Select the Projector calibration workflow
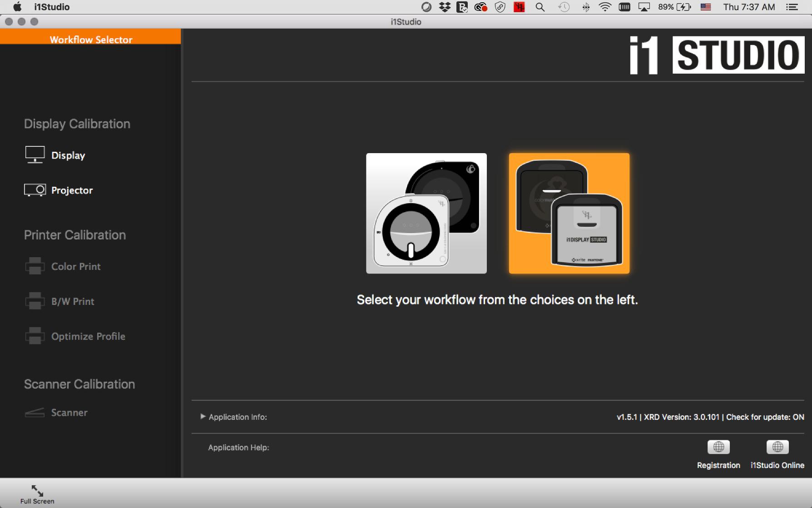This screenshot has width=812, height=508. click(x=59, y=190)
